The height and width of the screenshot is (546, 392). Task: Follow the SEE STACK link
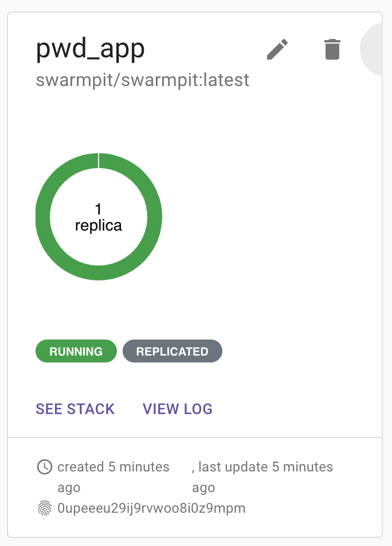tap(75, 409)
